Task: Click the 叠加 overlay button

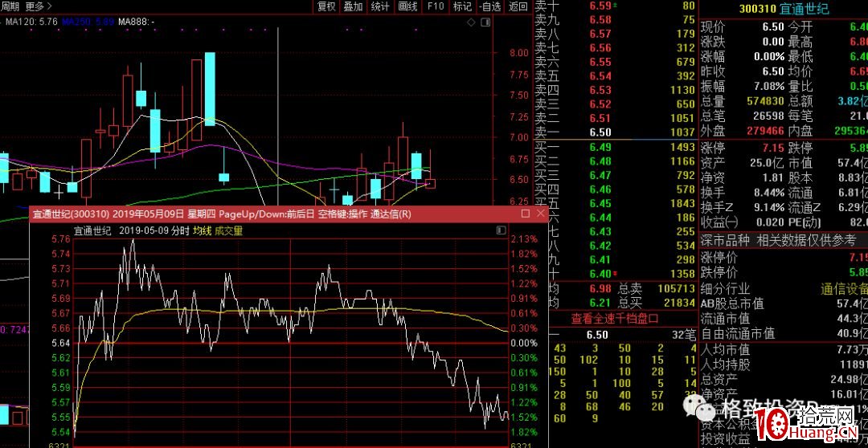Action: (x=353, y=6)
